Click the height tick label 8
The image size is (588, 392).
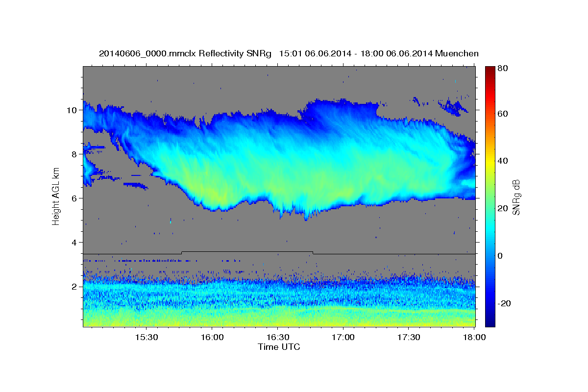coord(74,154)
